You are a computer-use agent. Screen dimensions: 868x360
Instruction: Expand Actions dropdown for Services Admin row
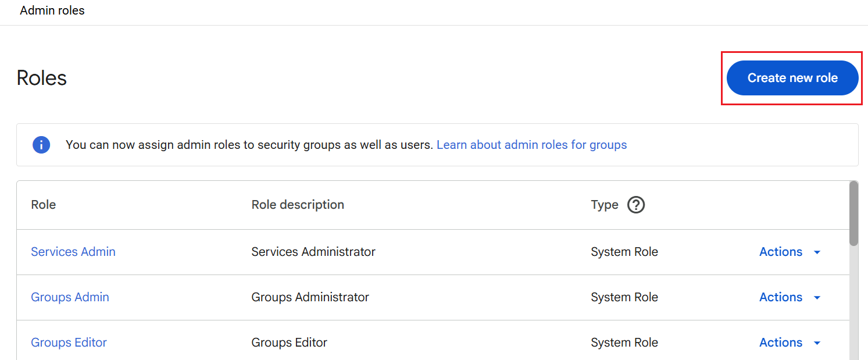[x=790, y=252]
